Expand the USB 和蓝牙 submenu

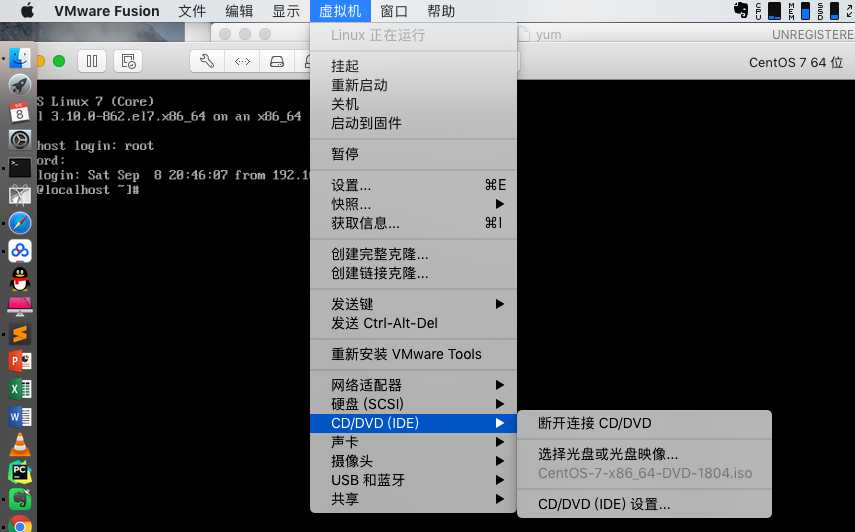tap(413, 480)
